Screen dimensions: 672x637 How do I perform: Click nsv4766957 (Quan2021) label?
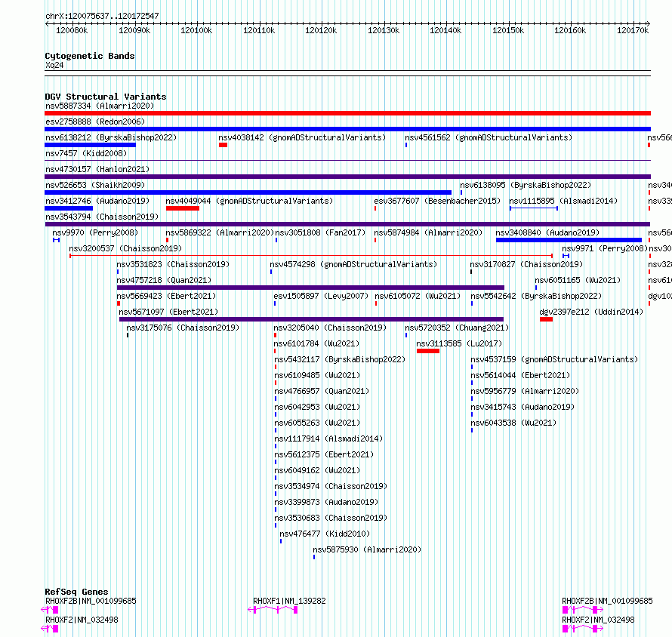tap(322, 391)
